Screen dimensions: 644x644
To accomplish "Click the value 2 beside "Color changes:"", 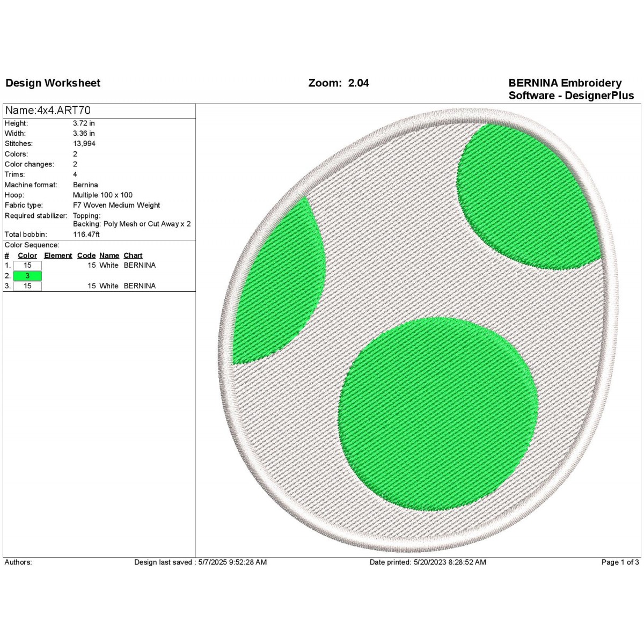I will point(75,164).
